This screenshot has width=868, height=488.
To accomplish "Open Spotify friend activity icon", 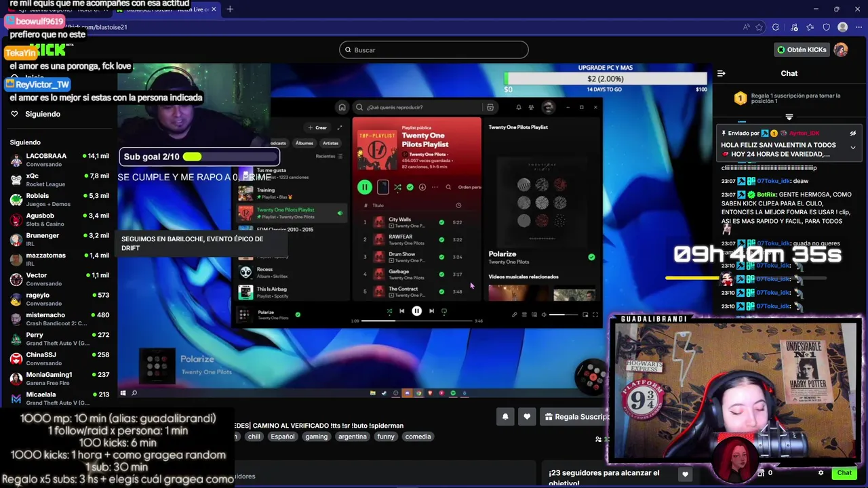I will (x=532, y=107).
